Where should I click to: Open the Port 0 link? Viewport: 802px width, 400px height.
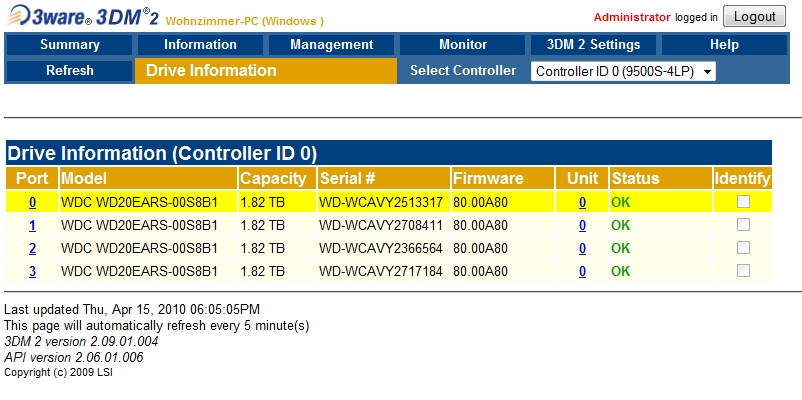coord(32,203)
